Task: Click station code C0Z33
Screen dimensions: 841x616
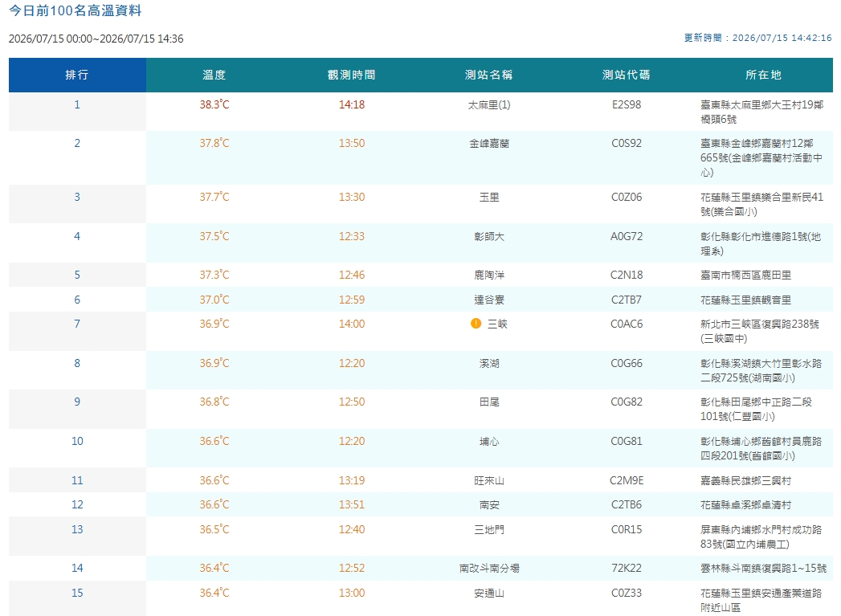Action: coord(627,593)
